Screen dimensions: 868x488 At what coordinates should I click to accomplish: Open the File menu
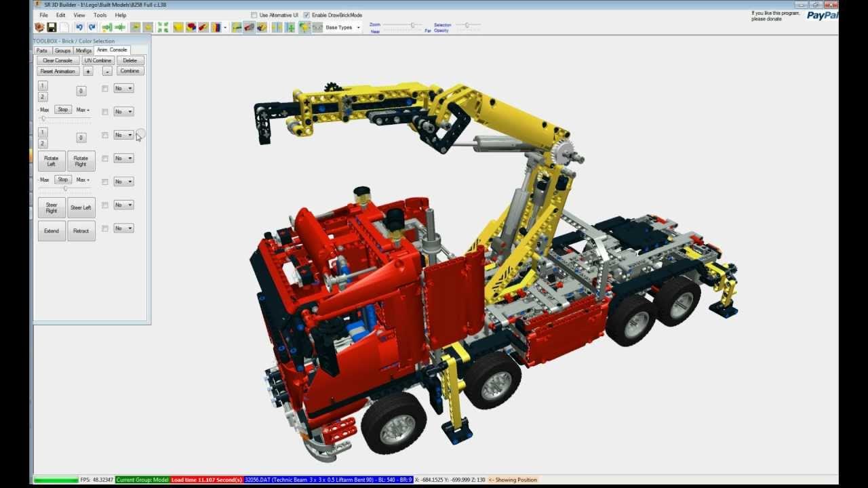click(x=43, y=15)
